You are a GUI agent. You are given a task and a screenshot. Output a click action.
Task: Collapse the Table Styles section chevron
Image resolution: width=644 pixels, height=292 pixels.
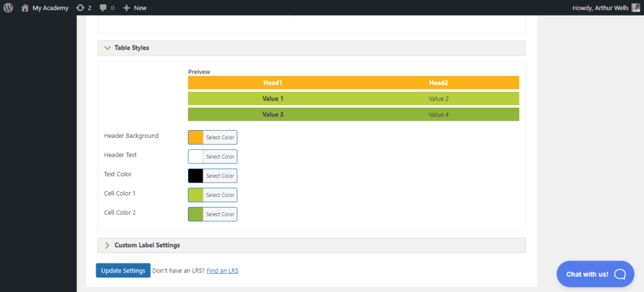pyautogui.click(x=108, y=48)
